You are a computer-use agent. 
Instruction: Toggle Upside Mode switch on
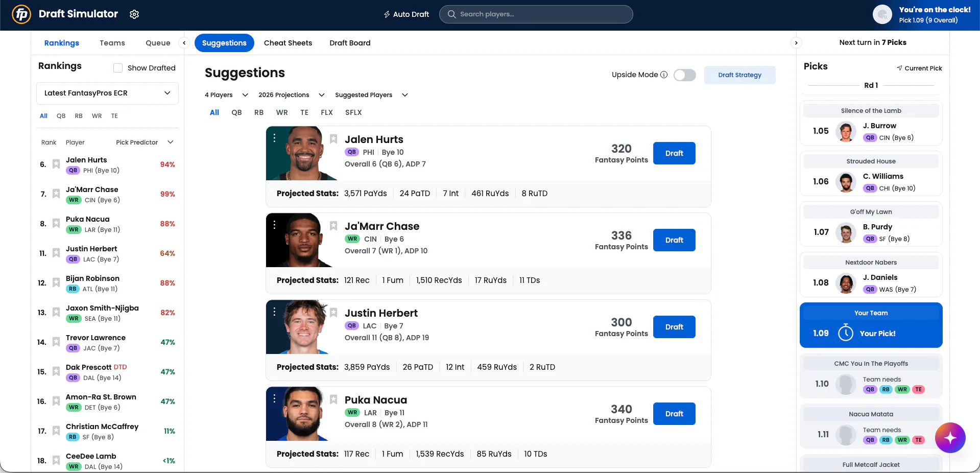685,75
